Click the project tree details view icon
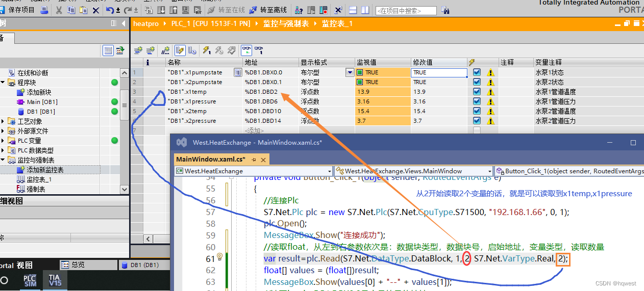644x291 pixels. pos(108,50)
